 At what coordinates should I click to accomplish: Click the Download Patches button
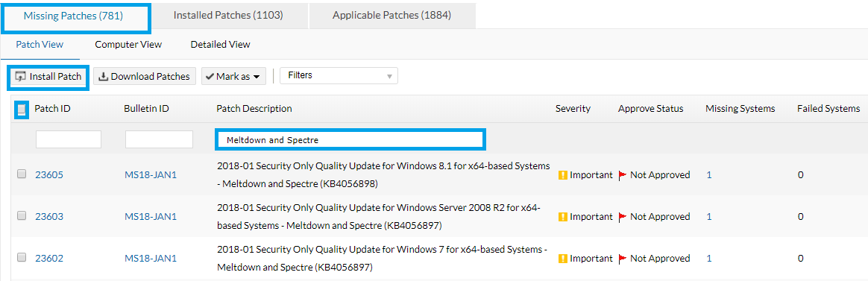(x=145, y=76)
